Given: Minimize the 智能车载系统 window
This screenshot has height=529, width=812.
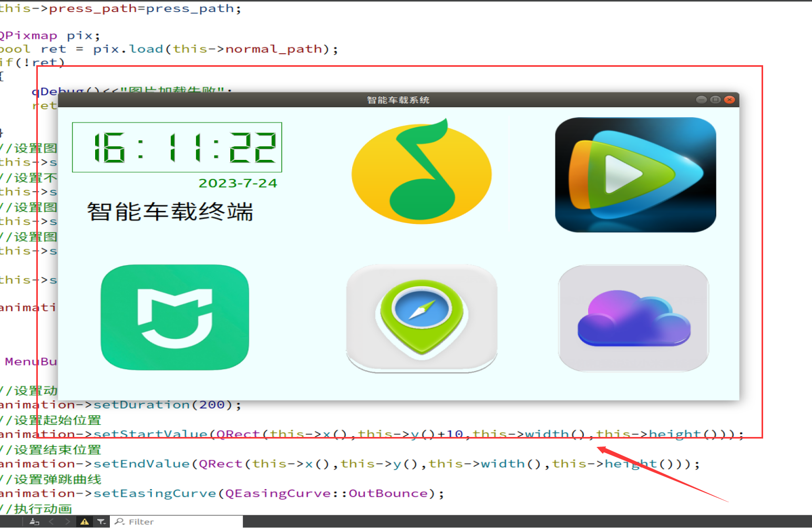Looking at the screenshot, I should (x=701, y=100).
